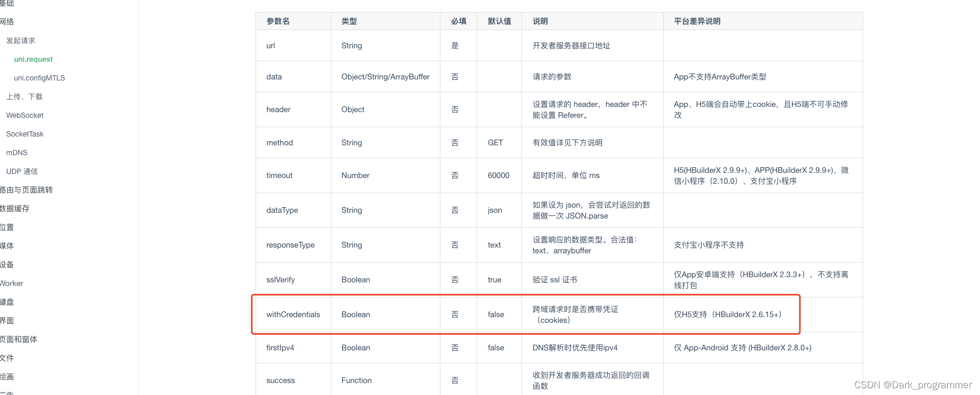Image resolution: width=980 pixels, height=395 pixels.
Task: Click the 默认值 column header
Action: point(499,21)
